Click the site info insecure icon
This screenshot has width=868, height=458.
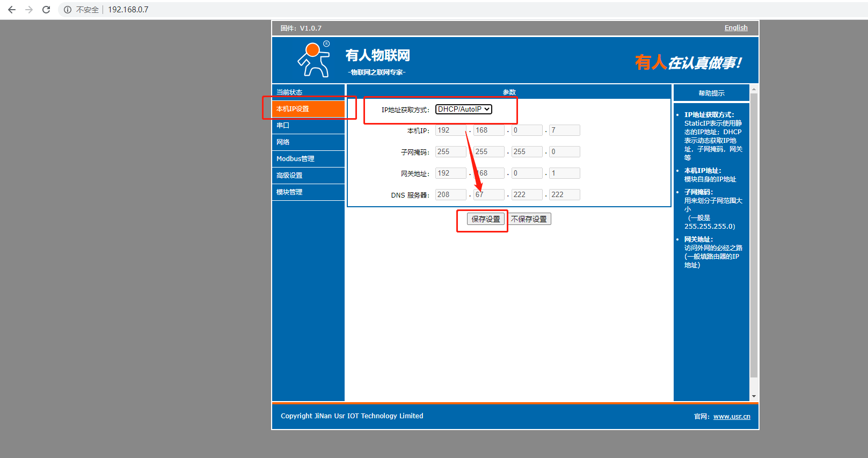tap(68, 10)
